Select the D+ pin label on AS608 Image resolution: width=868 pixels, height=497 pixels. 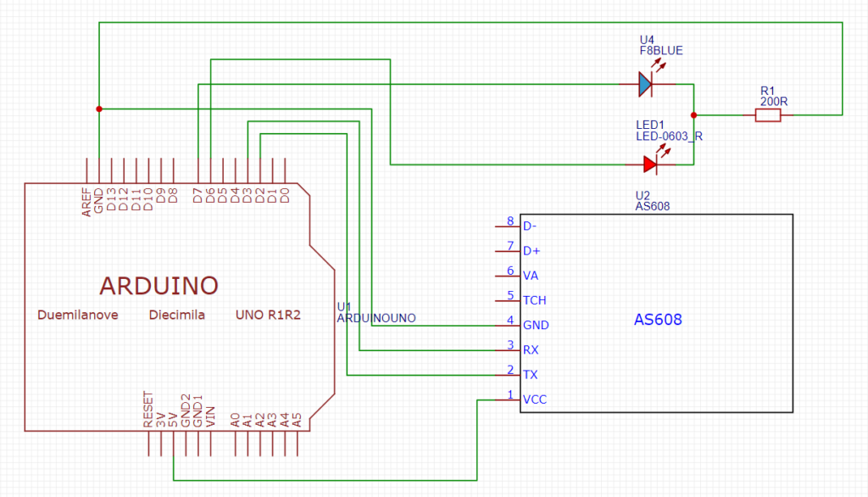[x=531, y=251]
